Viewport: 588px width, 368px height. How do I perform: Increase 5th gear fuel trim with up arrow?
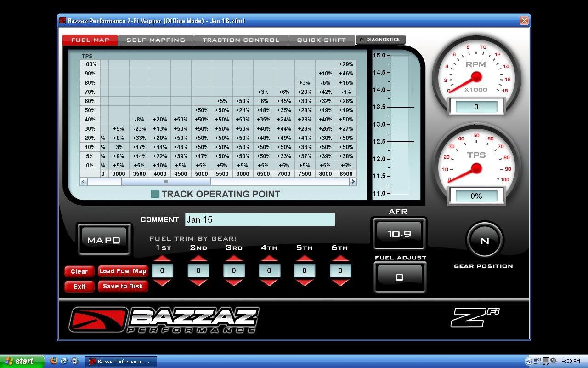[305, 259]
